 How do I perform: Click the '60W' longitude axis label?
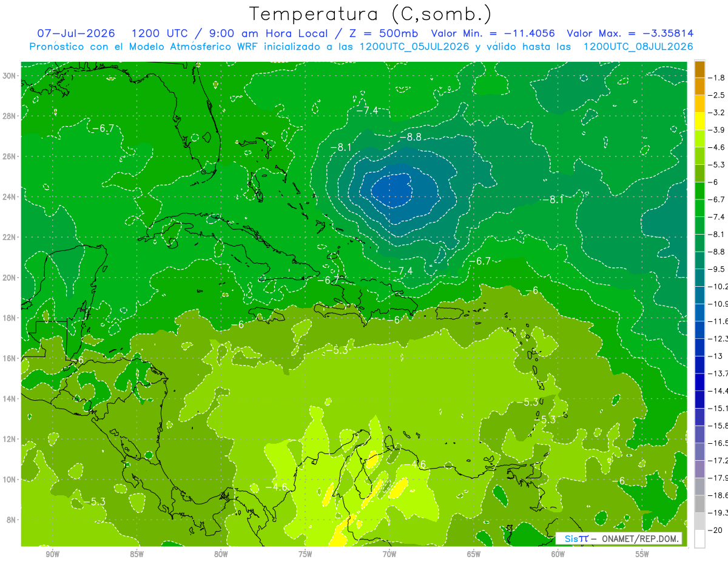[558, 554]
